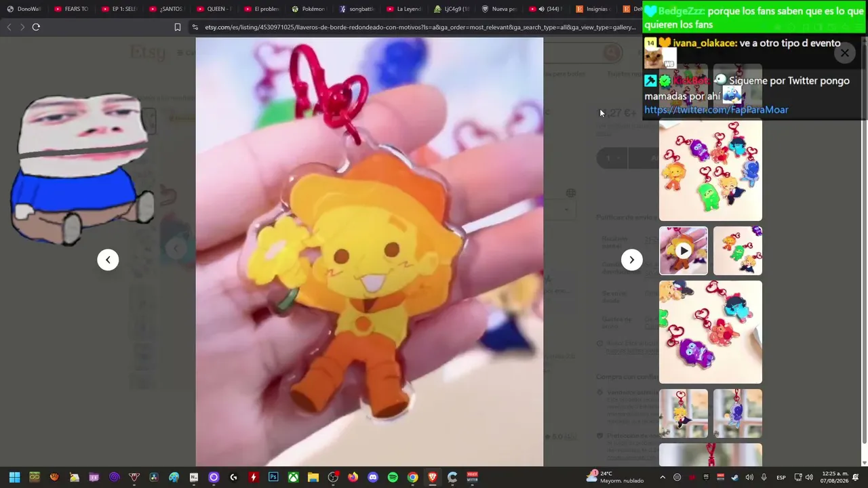Open Xbox app from the taskbar

pos(293,477)
